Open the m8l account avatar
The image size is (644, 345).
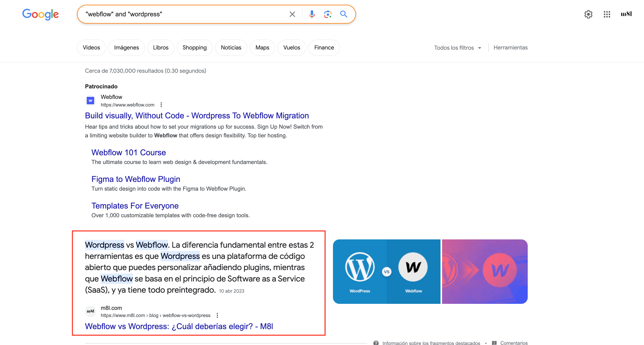pos(626,14)
